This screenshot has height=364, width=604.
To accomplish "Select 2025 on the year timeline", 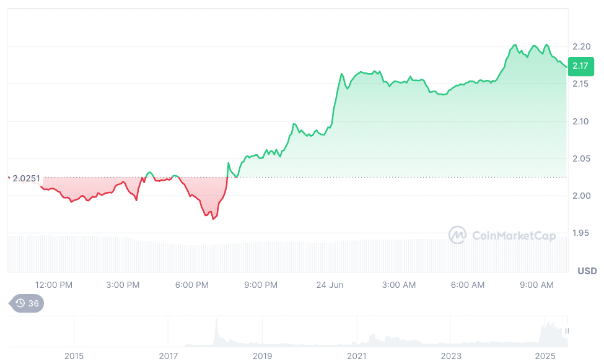I will click(x=546, y=356).
